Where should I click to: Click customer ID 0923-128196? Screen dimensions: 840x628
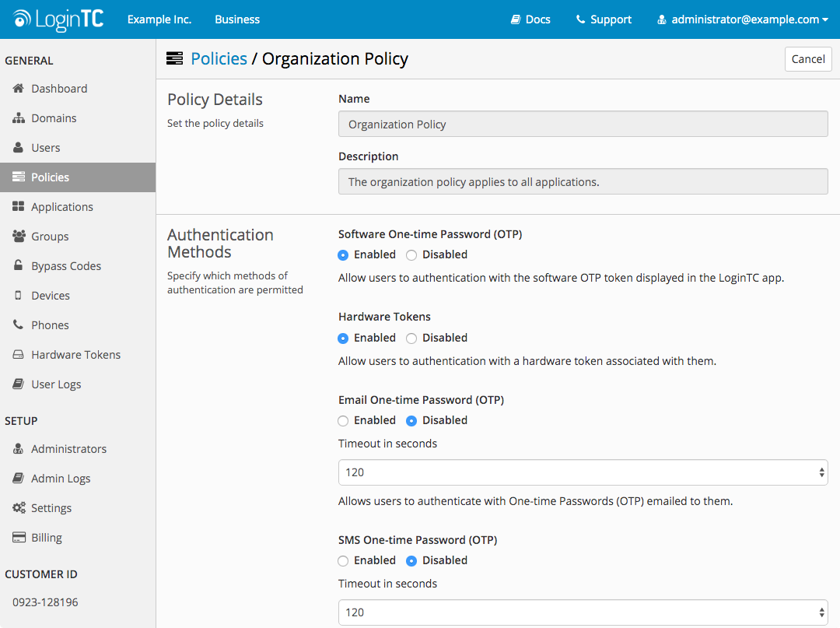click(46, 602)
